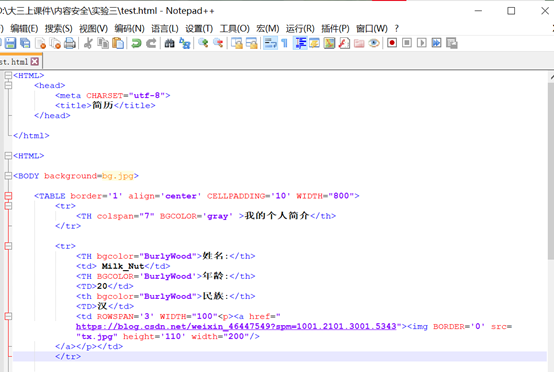Open the ? help menu
The image size is (554, 372).
coord(397,28)
